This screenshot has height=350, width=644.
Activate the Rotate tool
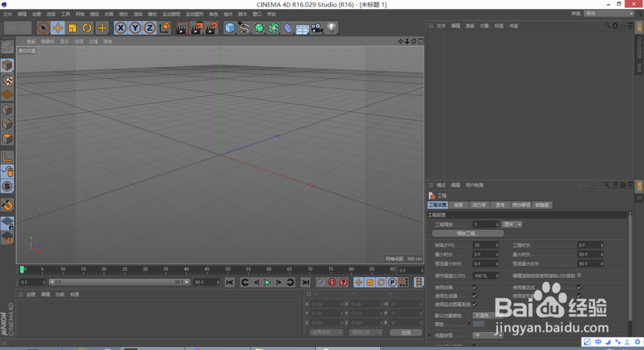(87, 28)
